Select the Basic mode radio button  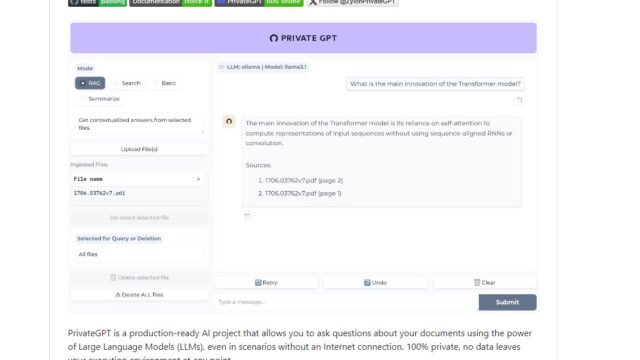(156, 83)
